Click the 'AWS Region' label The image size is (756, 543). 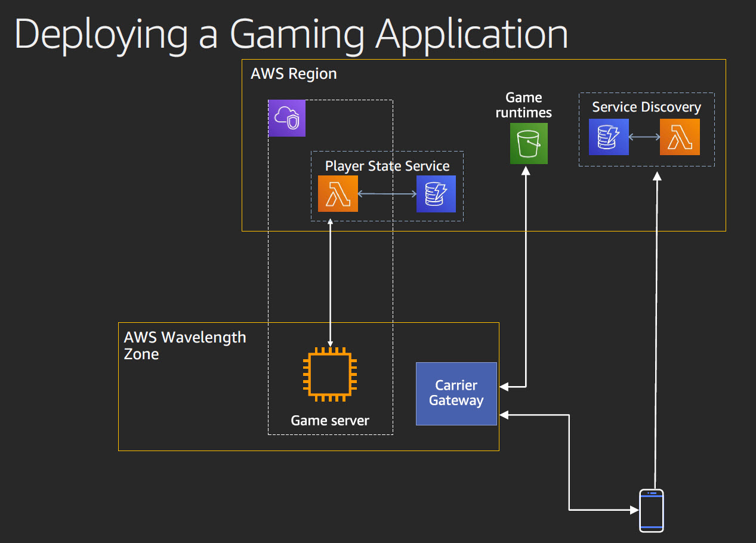click(294, 74)
